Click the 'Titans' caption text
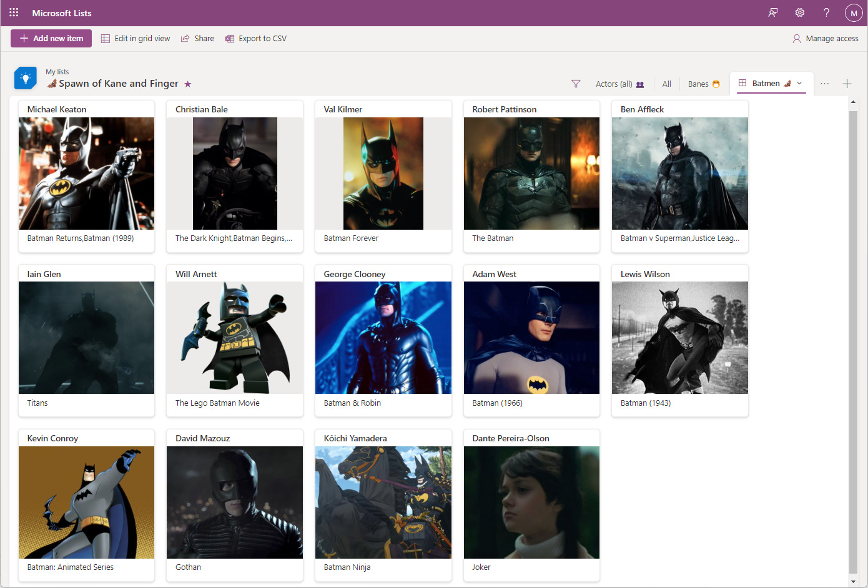 click(x=37, y=403)
